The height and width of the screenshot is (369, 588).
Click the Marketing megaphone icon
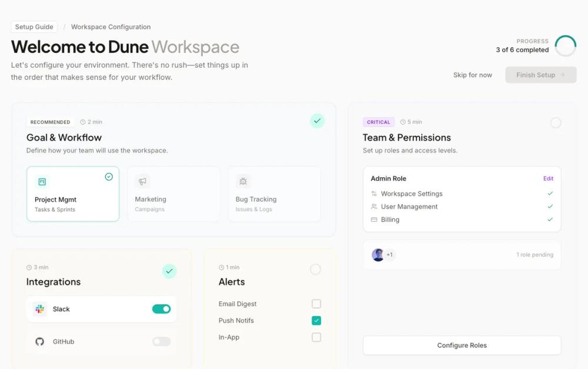142,181
